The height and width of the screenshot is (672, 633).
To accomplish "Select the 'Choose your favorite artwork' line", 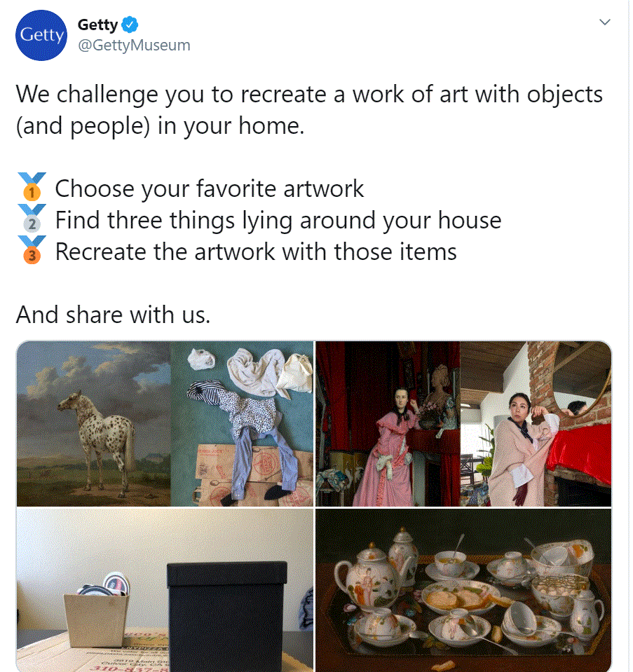I will 210,188.
